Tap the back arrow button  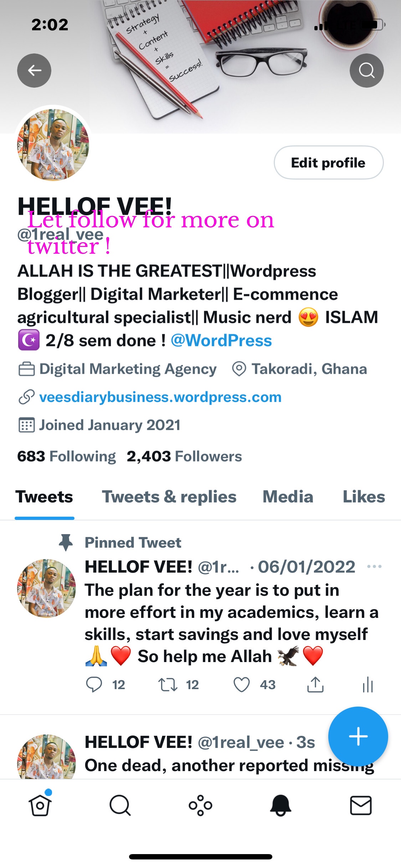point(34,71)
